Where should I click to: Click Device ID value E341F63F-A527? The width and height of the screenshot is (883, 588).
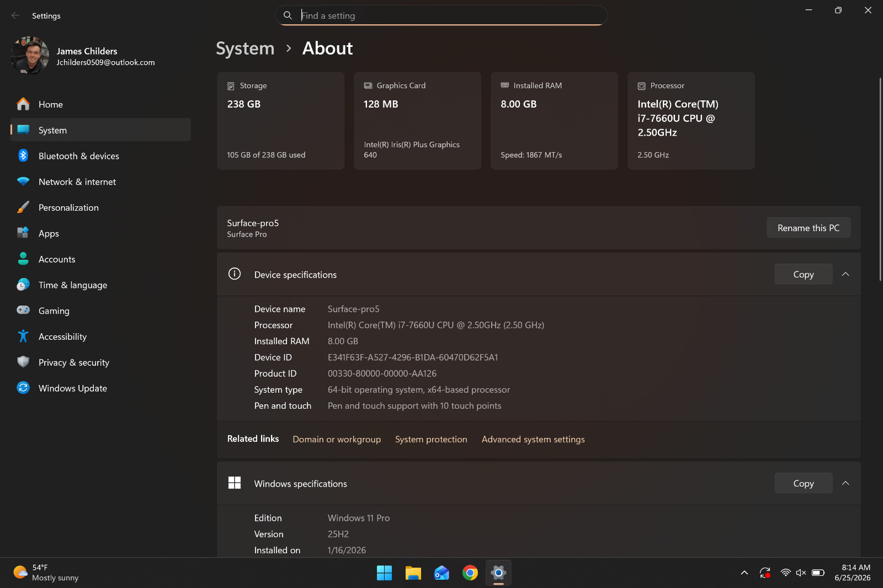click(413, 357)
